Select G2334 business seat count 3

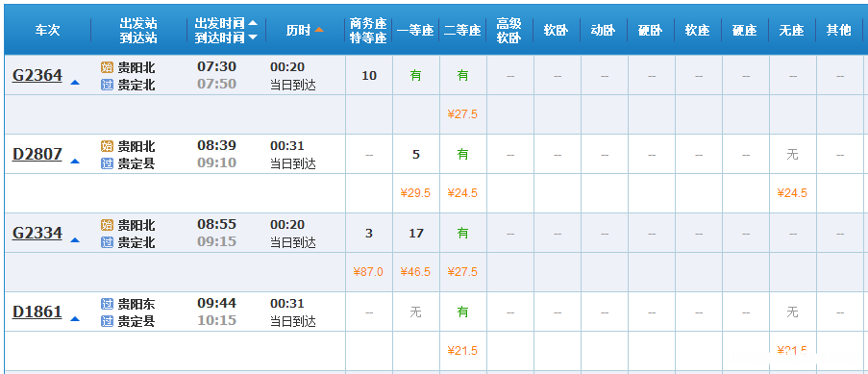point(369,233)
